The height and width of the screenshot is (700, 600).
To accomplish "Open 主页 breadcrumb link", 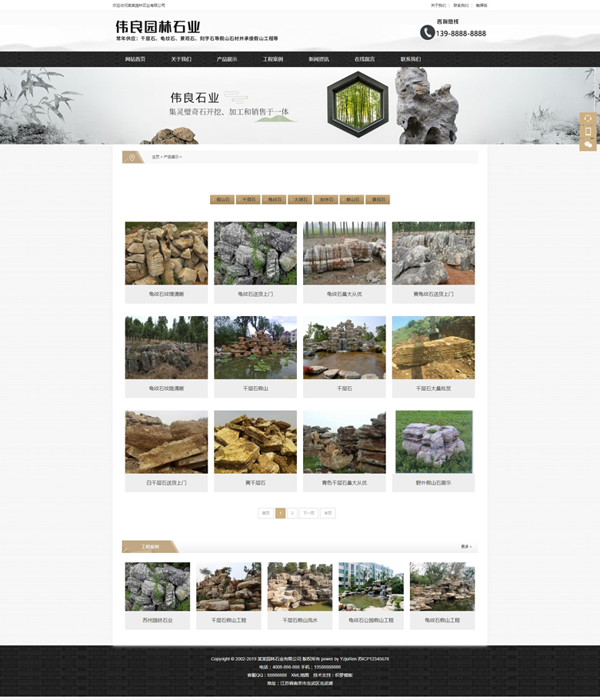I will point(155,157).
